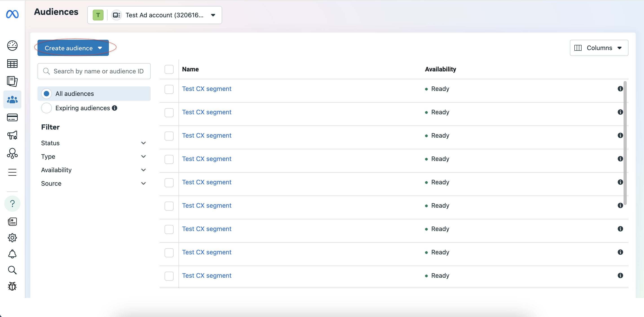Viewport: 644px width, 317px height.
Task: Select the Expiring audiences radio button
Action: tap(46, 108)
